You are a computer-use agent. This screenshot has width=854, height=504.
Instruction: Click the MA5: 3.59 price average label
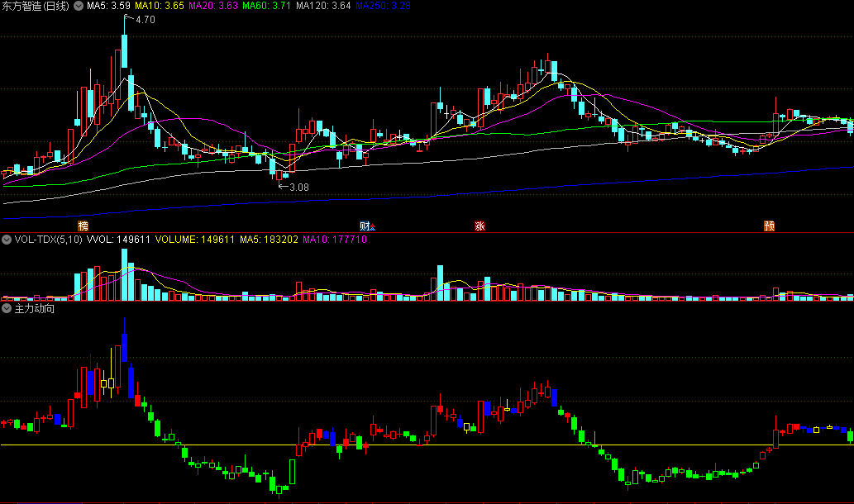tap(108, 6)
